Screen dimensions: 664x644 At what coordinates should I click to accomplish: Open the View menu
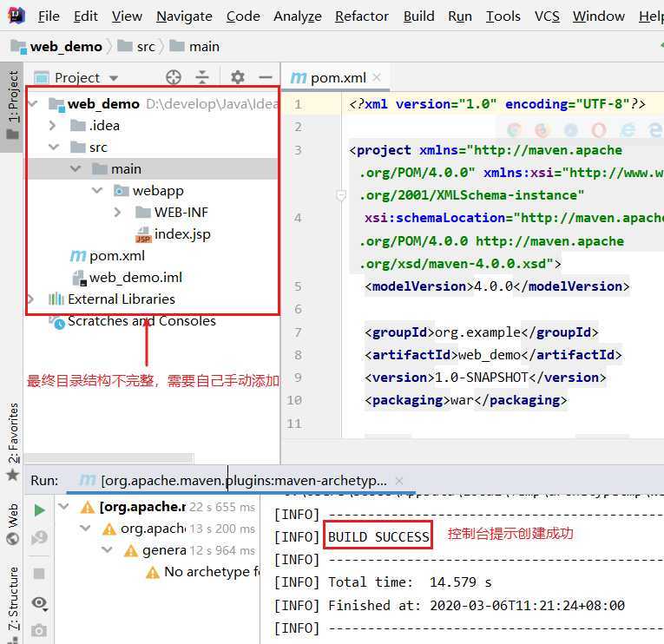pos(127,16)
